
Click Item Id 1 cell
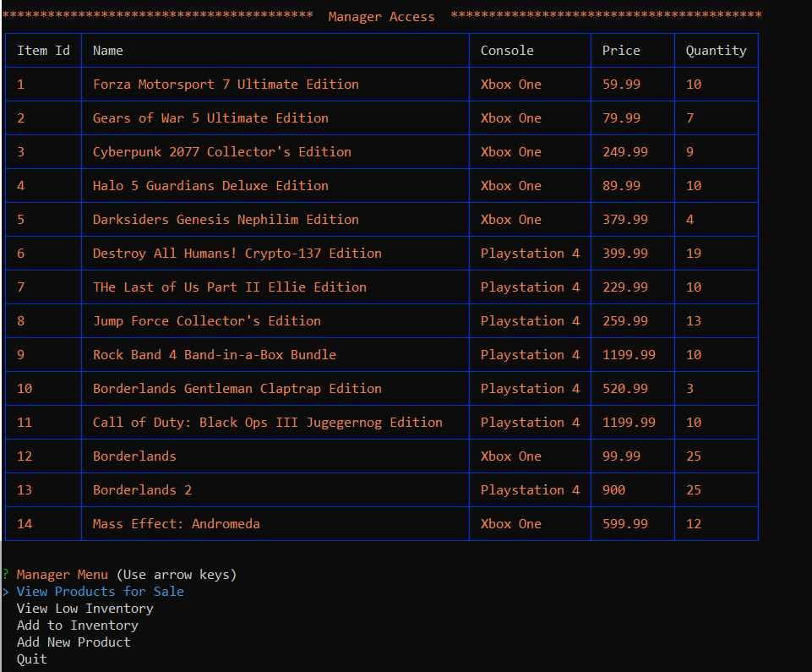point(21,84)
